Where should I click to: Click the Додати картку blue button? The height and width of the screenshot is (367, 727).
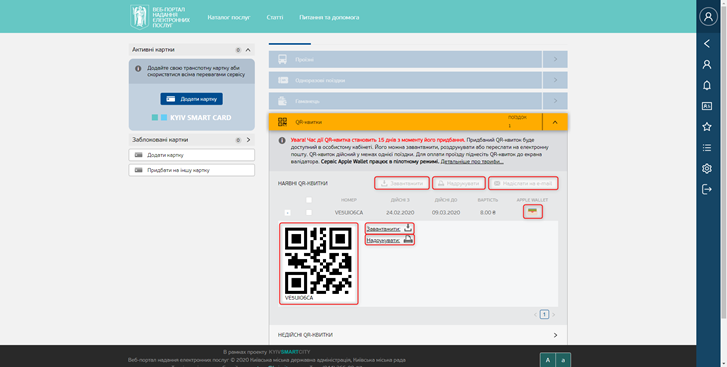(x=191, y=99)
